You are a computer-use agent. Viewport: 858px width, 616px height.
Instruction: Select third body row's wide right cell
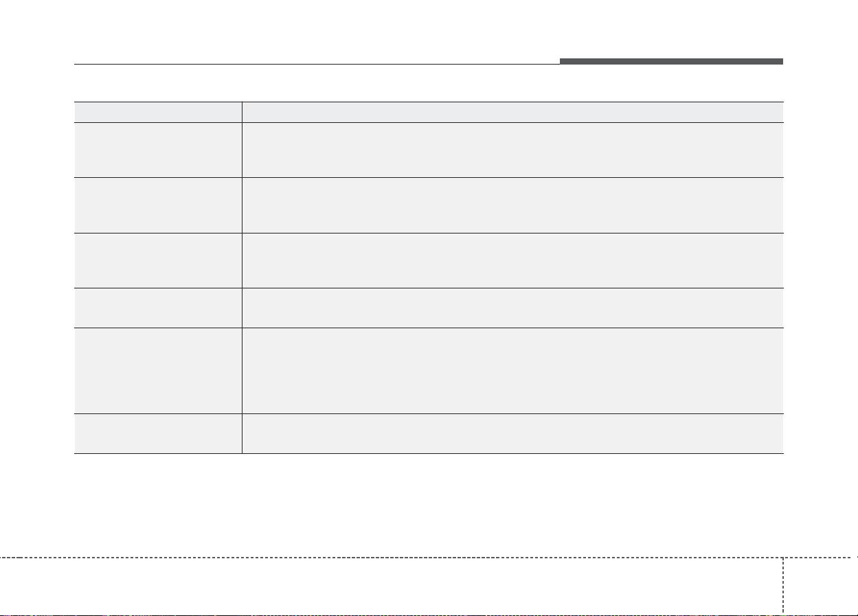coord(512,260)
